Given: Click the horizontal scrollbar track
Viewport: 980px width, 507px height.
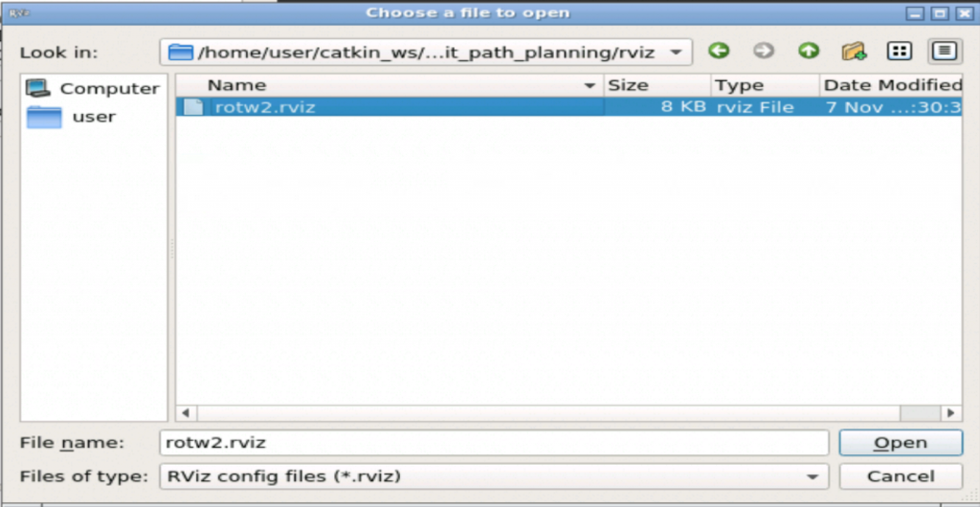Looking at the screenshot, I should pyautogui.click(x=546, y=413).
